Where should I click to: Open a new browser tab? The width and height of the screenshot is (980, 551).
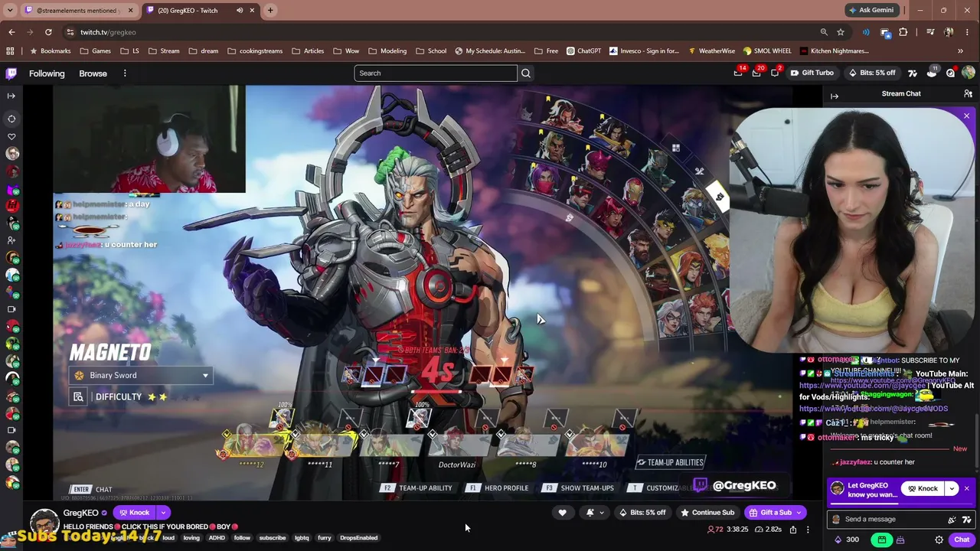coord(270,11)
